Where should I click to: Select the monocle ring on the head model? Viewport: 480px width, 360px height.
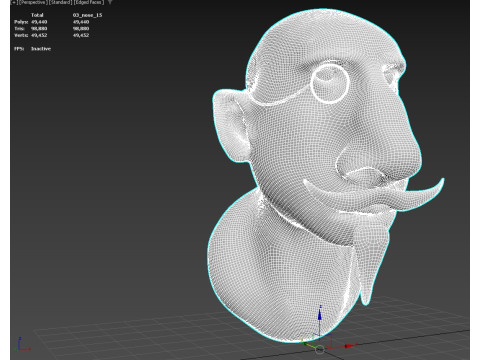330,84
